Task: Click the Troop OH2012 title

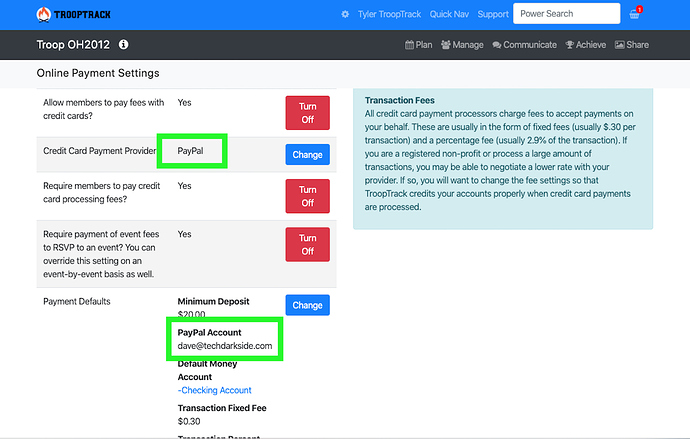Action: click(x=73, y=44)
